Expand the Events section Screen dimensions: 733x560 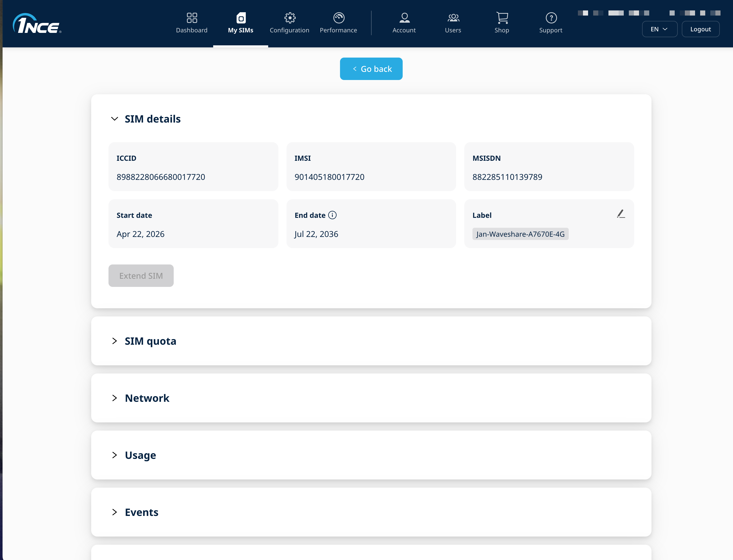click(115, 512)
